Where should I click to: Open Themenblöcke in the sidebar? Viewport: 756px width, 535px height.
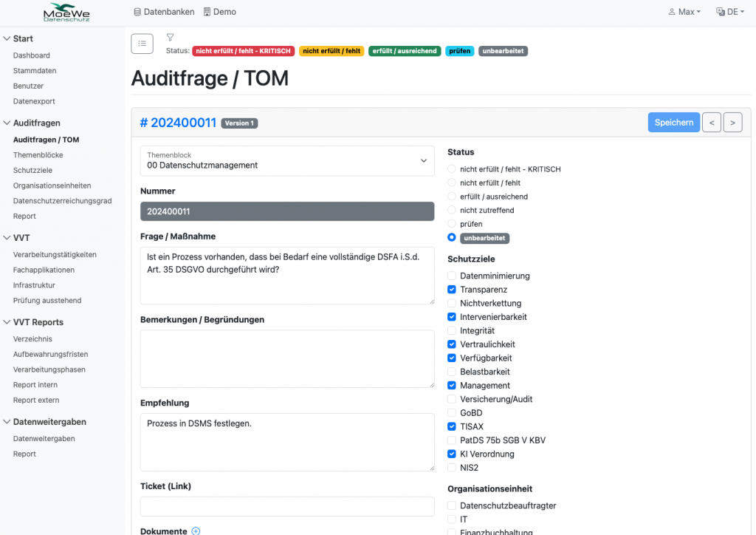click(x=38, y=155)
